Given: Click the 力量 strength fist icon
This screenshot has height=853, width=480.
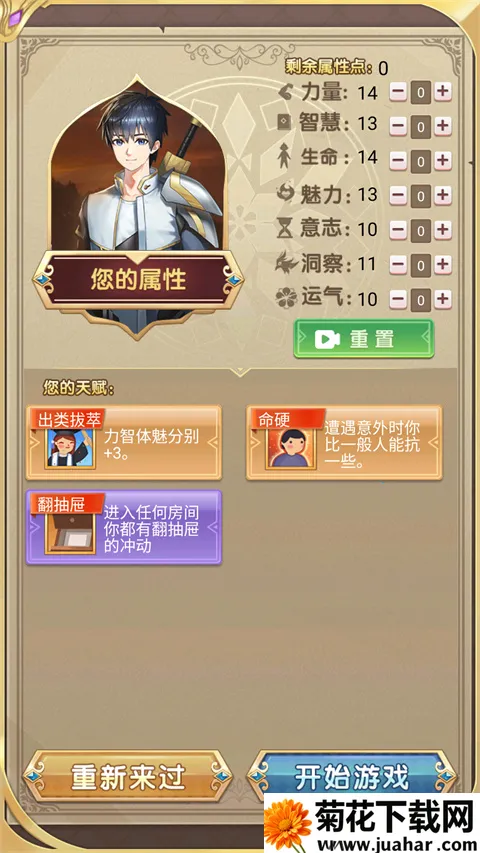Looking at the screenshot, I should pyautogui.click(x=285, y=92).
